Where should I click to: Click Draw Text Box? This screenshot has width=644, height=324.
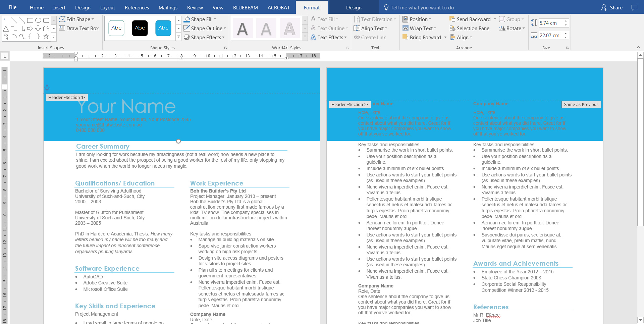coord(79,29)
